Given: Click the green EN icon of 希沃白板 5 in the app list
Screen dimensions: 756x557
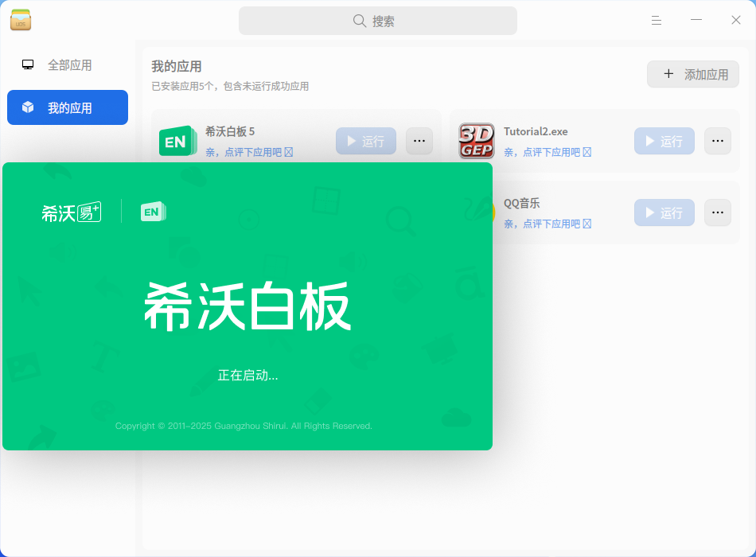Looking at the screenshot, I should pyautogui.click(x=178, y=141).
